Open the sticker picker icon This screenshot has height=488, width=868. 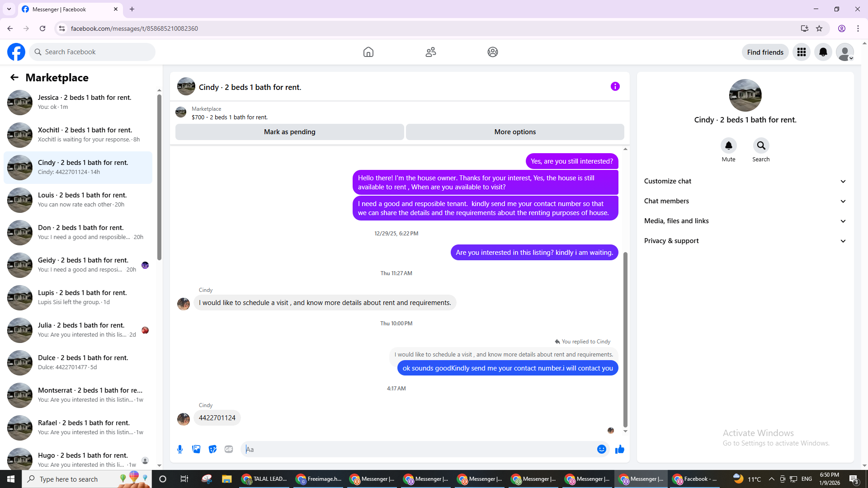tap(212, 449)
